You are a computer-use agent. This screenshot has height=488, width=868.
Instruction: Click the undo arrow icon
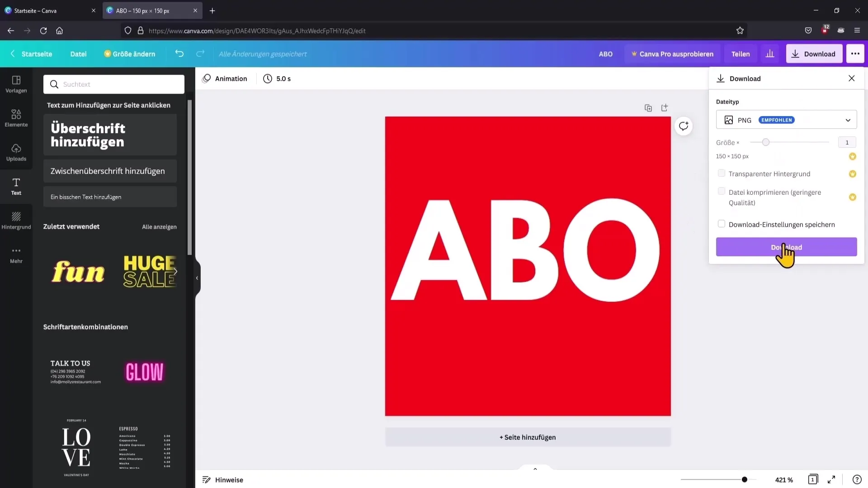pyautogui.click(x=179, y=54)
